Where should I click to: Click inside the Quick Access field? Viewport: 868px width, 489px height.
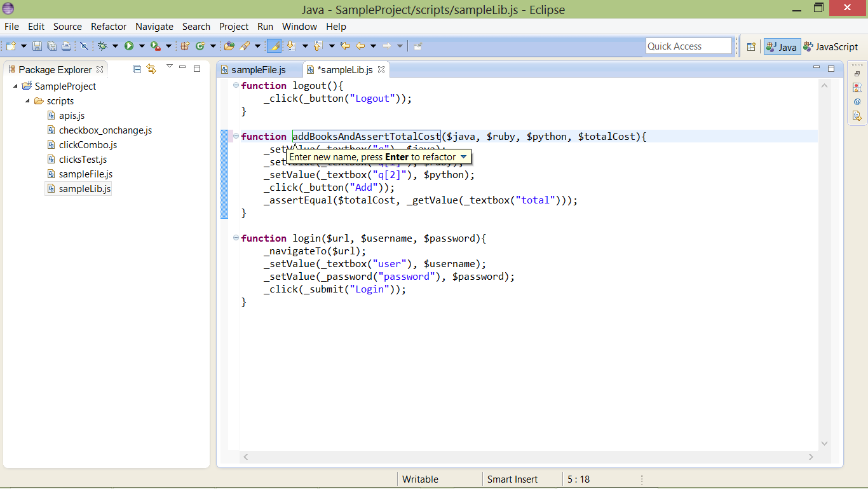[688, 46]
